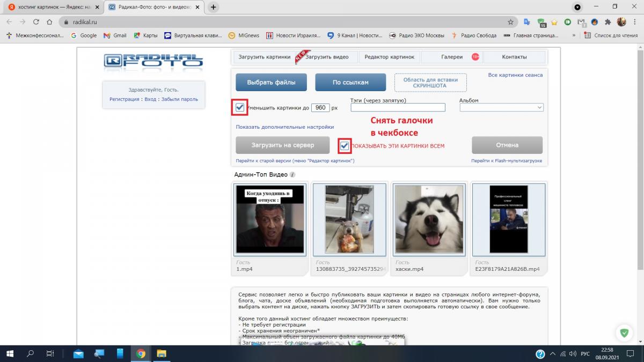Open the Chrome tab search dropdown

[x=577, y=8]
